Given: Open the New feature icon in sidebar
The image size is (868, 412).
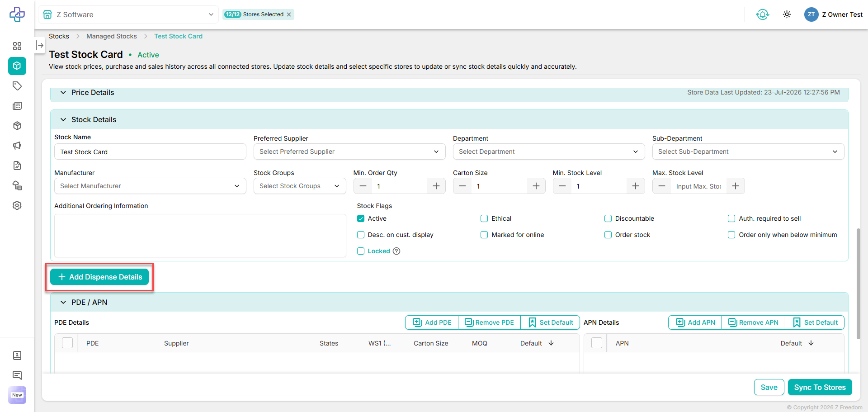Looking at the screenshot, I should tap(17, 395).
